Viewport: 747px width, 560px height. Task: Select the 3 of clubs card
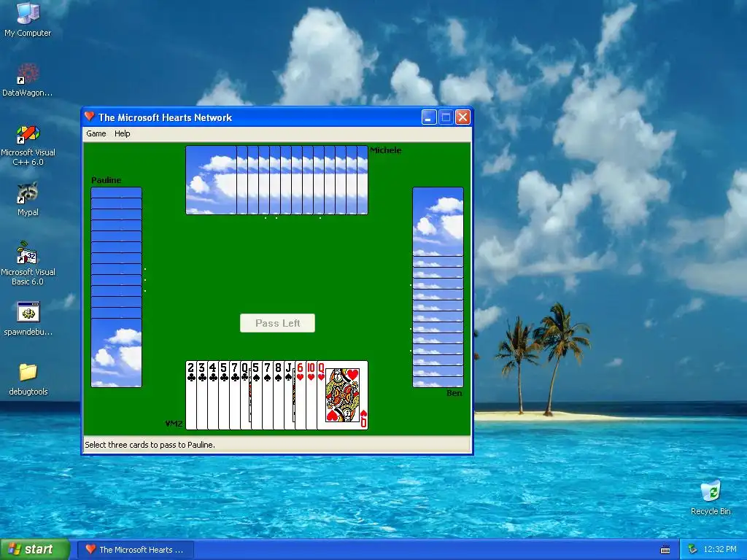coord(202,395)
